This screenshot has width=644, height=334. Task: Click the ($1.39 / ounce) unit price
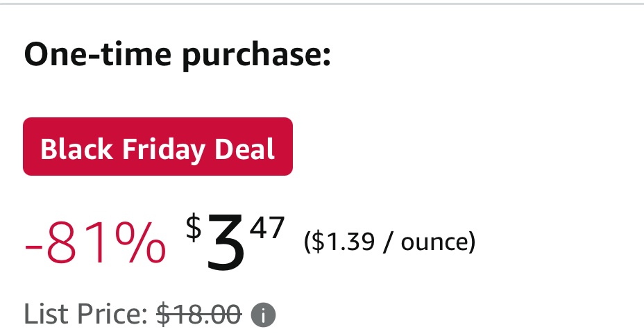coord(389,242)
